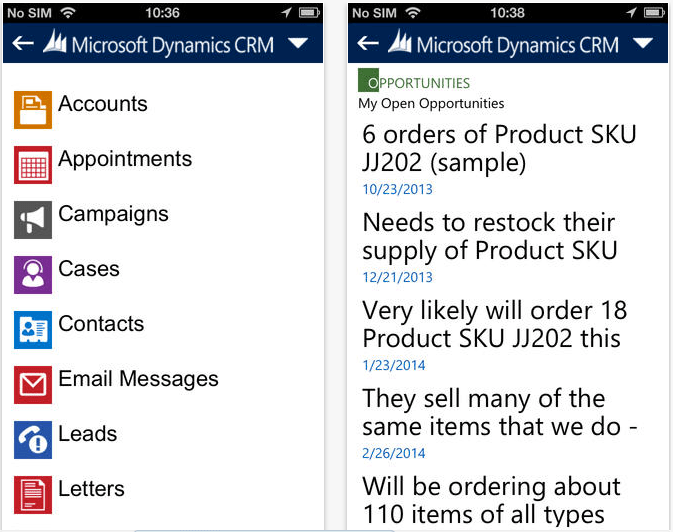Tap 'My Open Opportunities' view name

431,103
